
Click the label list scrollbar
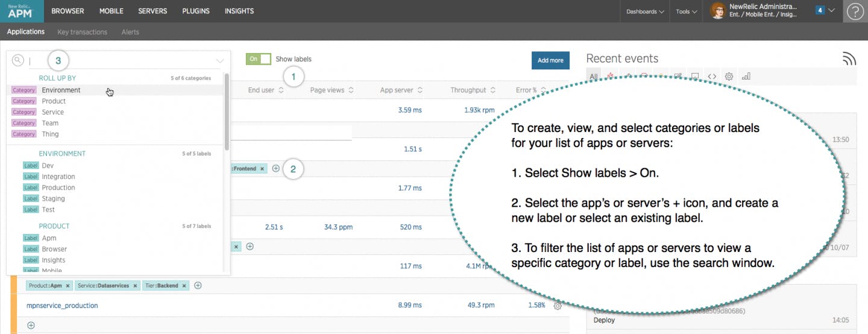point(227,112)
